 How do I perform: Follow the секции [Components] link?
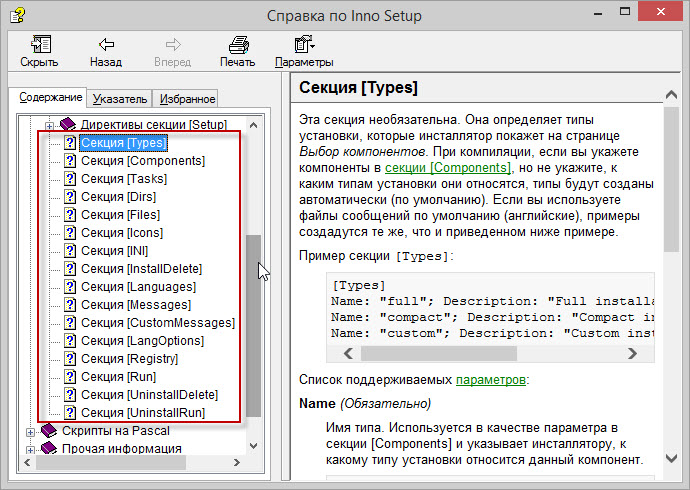pos(450,168)
